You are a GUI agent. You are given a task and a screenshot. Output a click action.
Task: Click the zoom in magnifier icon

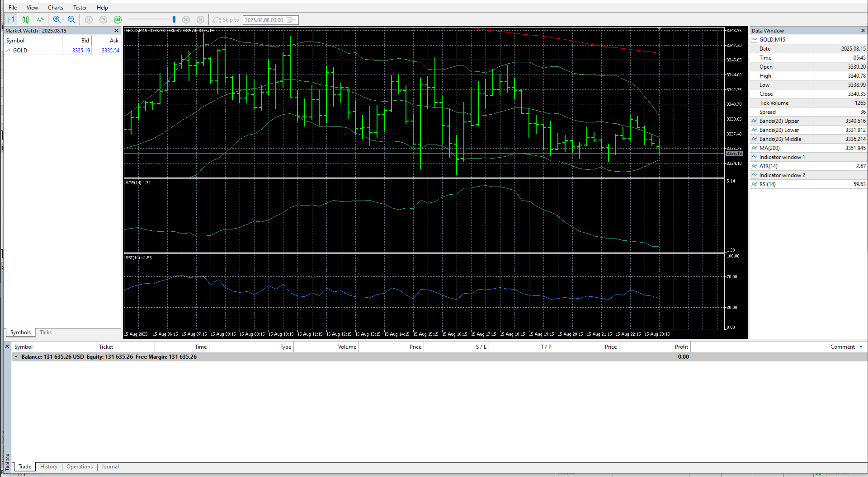(x=57, y=20)
